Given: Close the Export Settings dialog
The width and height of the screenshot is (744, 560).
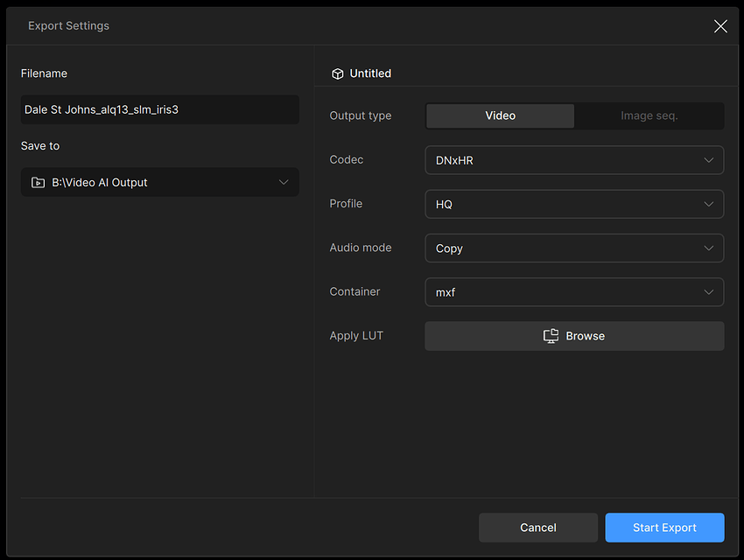Looking at the screenshot, I should [720, 26].
